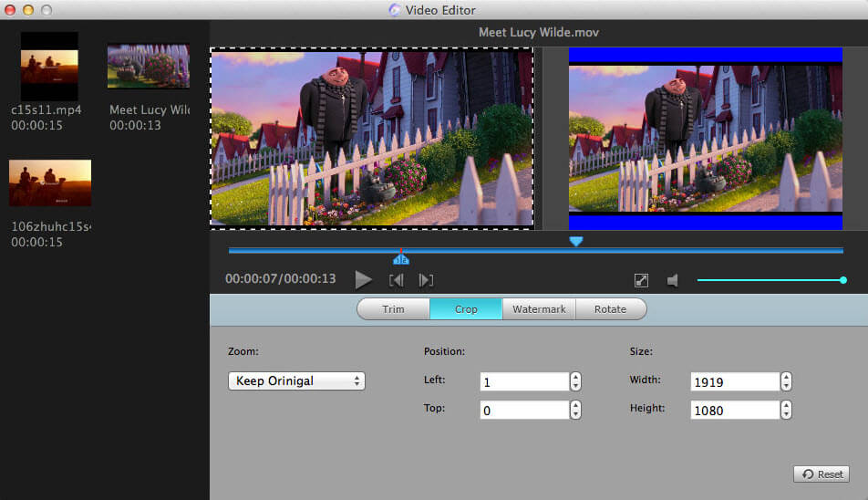Click the Width size input field
Screen dimensions: 868x500
point(735,381)
